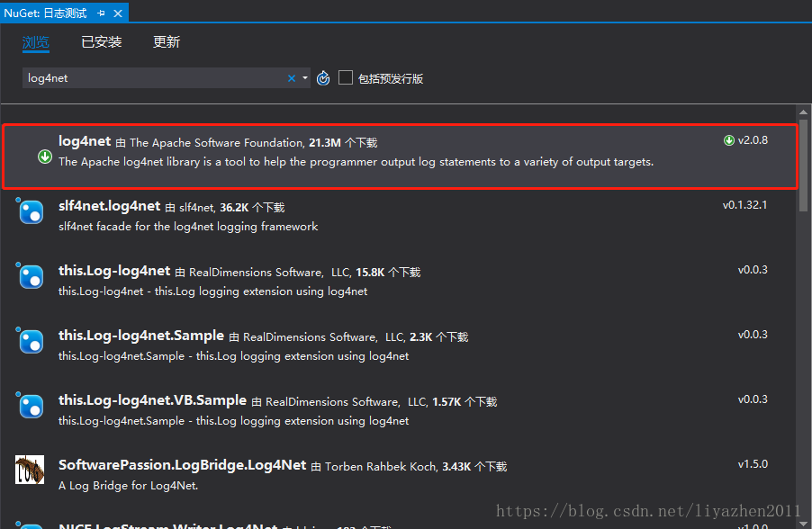Viewport: 812px width, 529px height.
Task: Click the slf4net facade description text
Action: tap(188, 227)
